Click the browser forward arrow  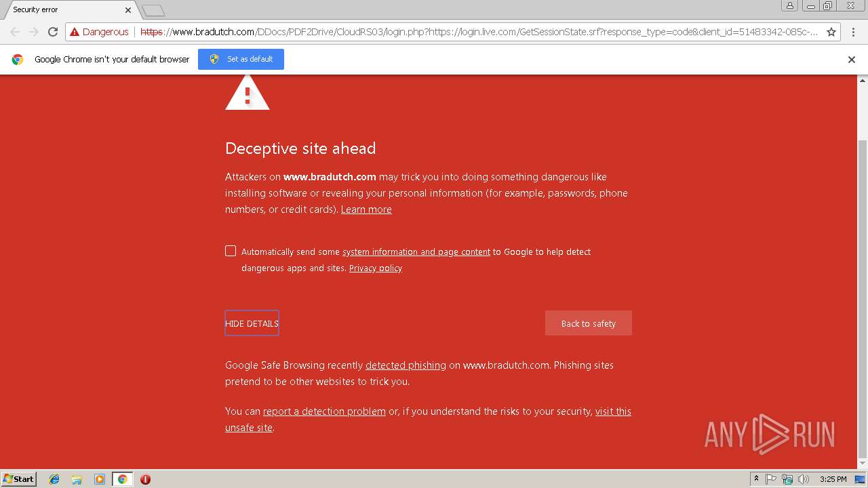pos(34,32)
